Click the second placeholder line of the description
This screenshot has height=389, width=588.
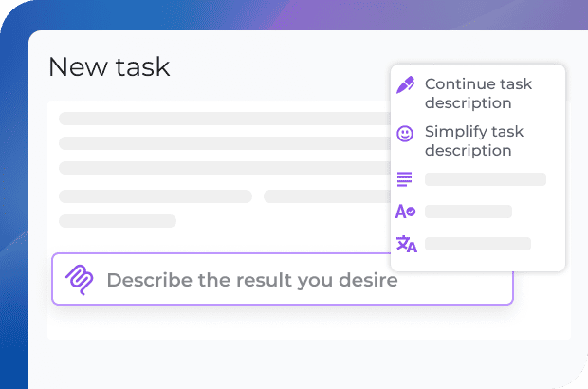click(224, 143)
